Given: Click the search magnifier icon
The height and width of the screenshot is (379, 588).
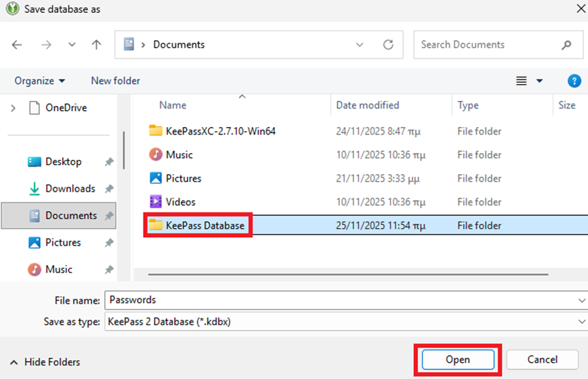Looking at the screenshot, I should (567, 45).
